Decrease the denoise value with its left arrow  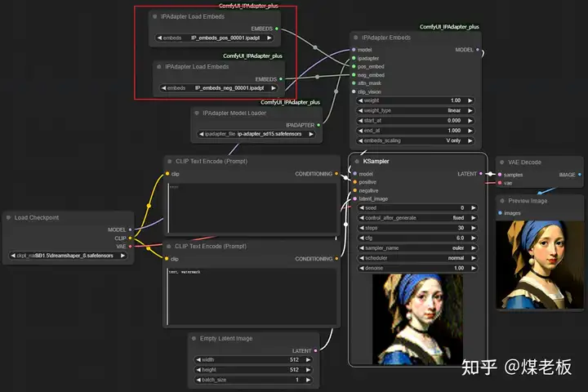click(362, 268)
